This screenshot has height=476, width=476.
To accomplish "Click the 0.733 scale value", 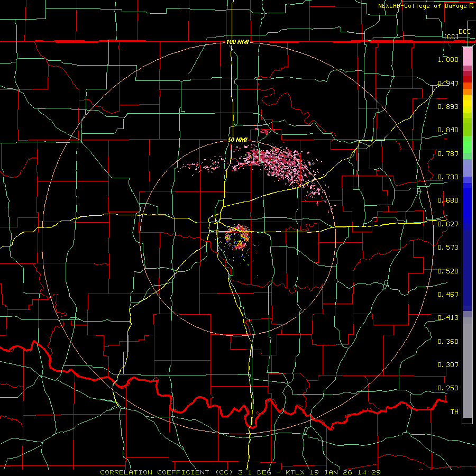I will tap(448, 177).
